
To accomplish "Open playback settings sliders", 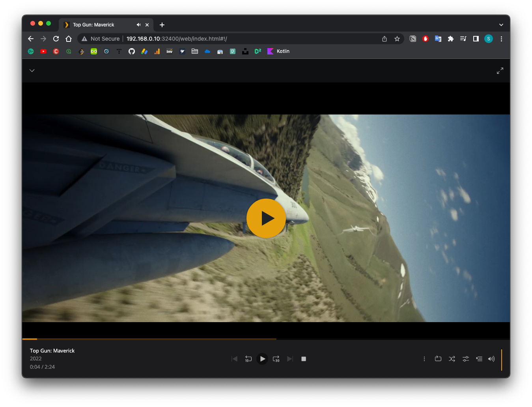I will (x=466, y=359).
